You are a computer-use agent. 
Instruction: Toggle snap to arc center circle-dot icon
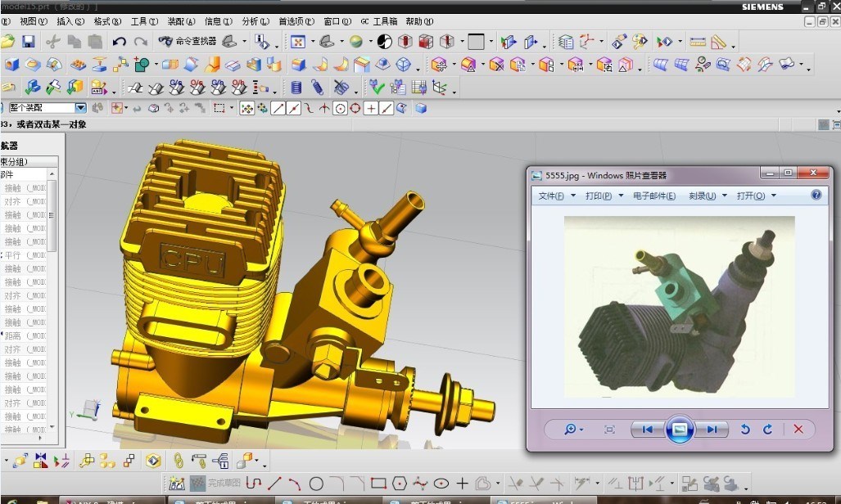340,108
